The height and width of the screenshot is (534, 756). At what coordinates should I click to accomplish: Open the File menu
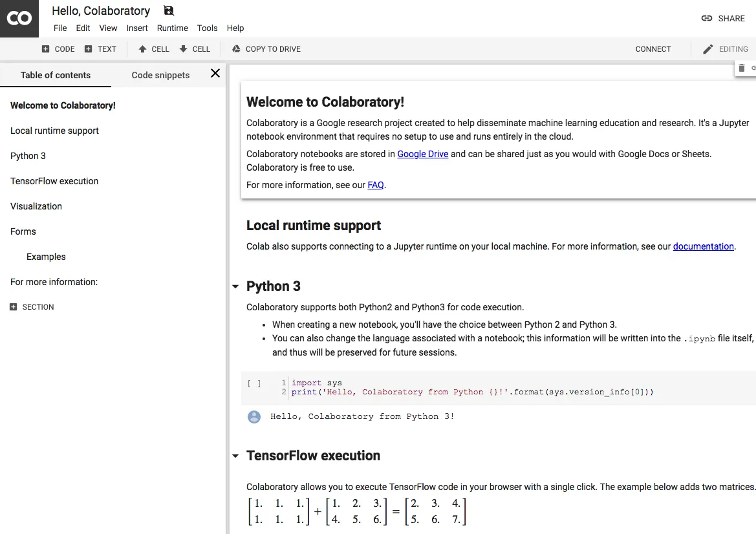(60, 28)
